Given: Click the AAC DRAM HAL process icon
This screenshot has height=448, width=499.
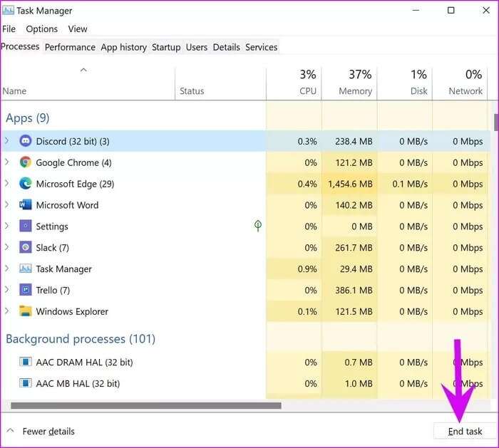Looking at the screenshot, I should pos(26,362).
